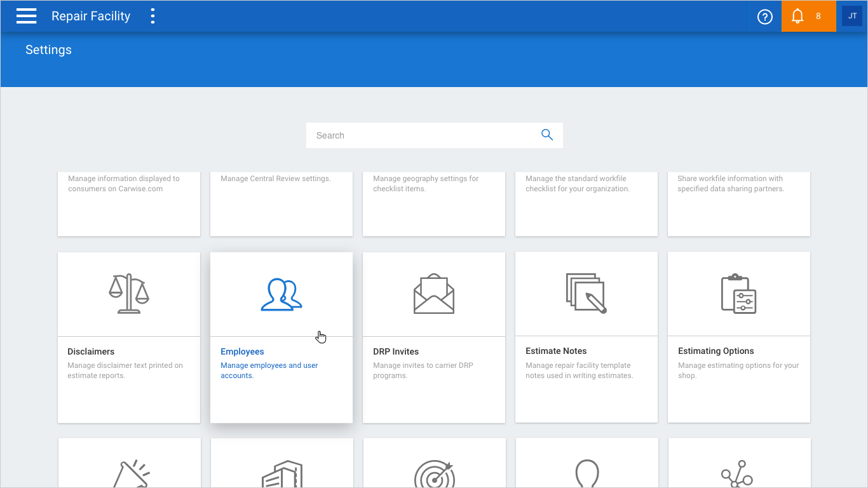This screenshot has width=868, height=488.
Task: Click the DRP Invites envelope icon
Action: (x=433, y=294)
